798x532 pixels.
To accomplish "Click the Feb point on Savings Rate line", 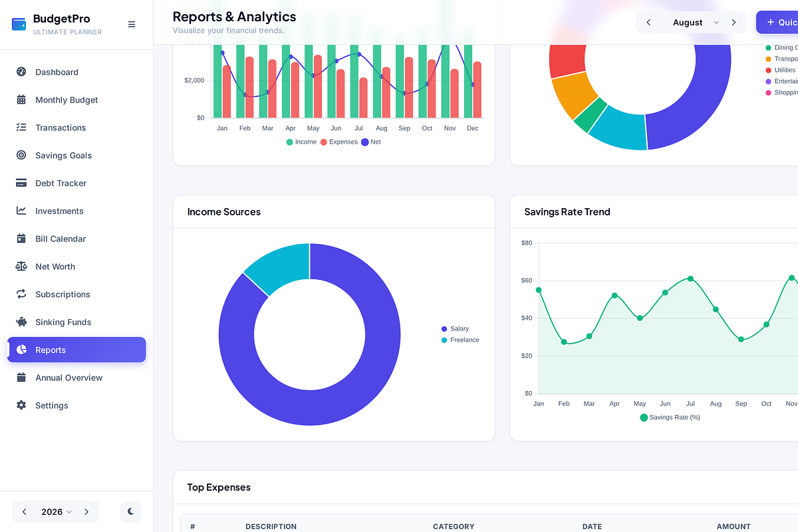I will click(x=564, y=342).
